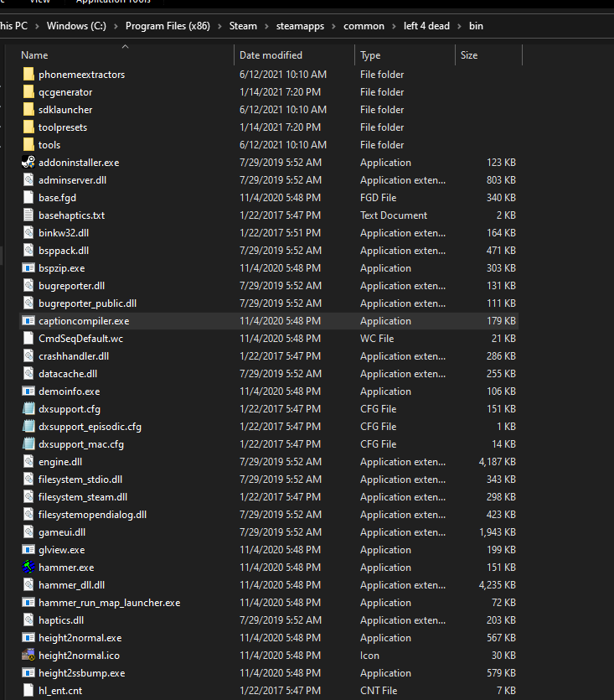Click the WC File type cell

point(377,339)
